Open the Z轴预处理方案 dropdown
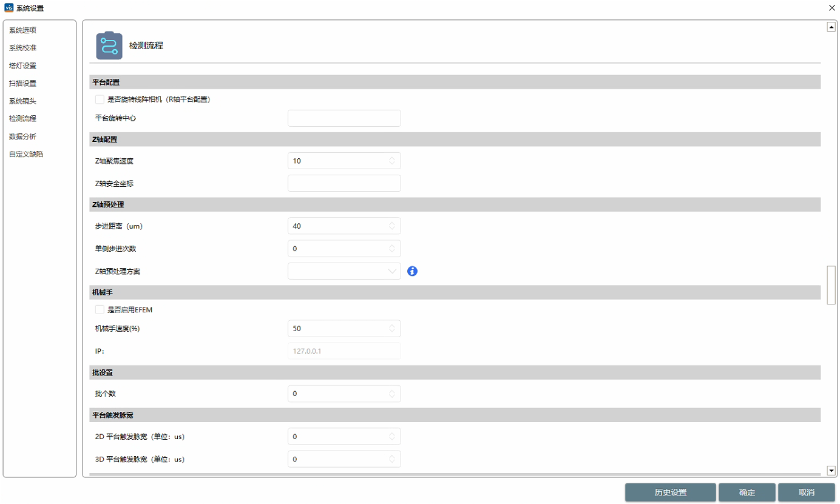Screen dimensions: 840x504 tap(344, 271)
